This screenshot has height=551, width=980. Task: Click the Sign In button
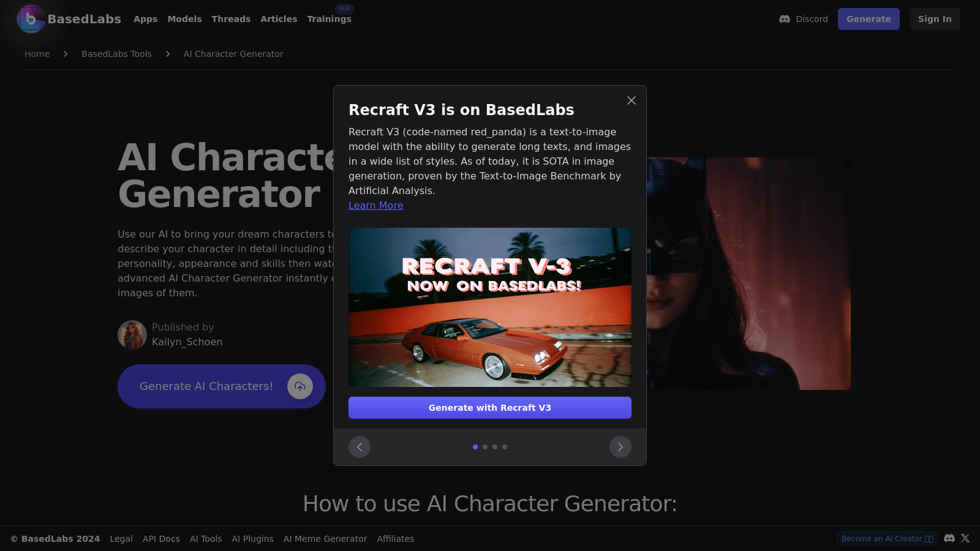tap(935, 19)
